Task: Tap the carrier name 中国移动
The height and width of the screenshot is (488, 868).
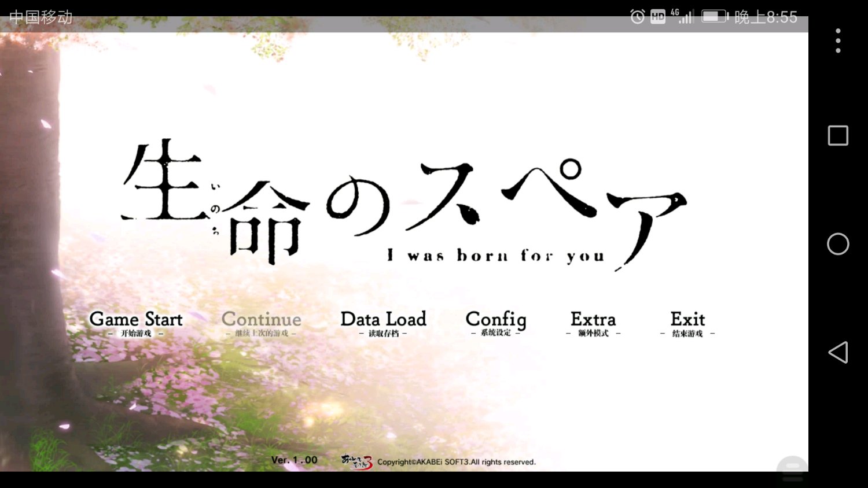Action: tap(41, 17)
